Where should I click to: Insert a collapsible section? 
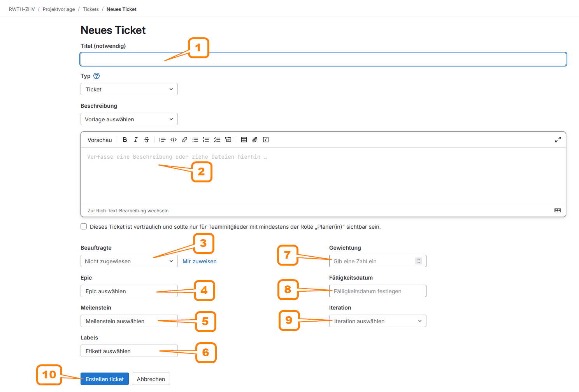coord(228,140)
